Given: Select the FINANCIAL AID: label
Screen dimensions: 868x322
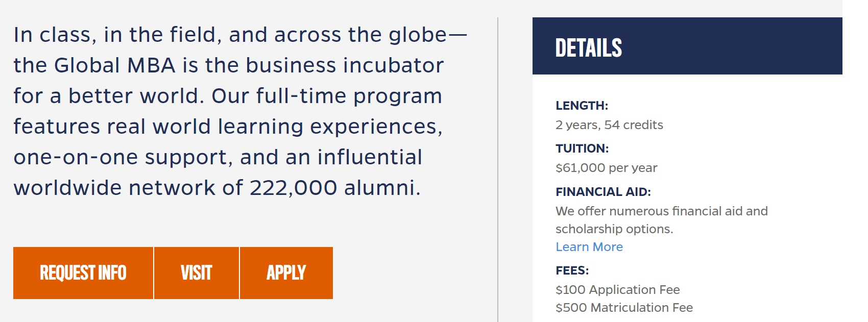Looking at the screenshot, I should (x=603, y=192).
